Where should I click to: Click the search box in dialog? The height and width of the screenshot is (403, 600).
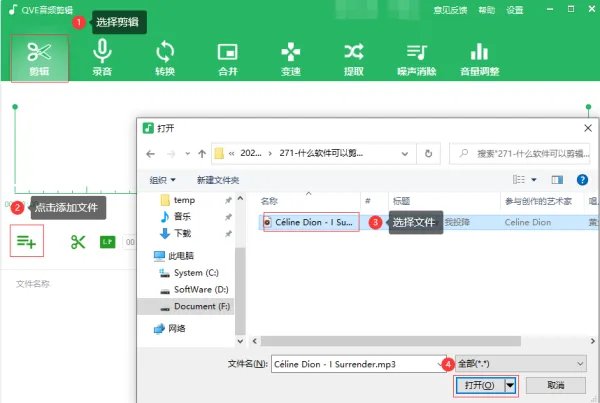(520, 154)
